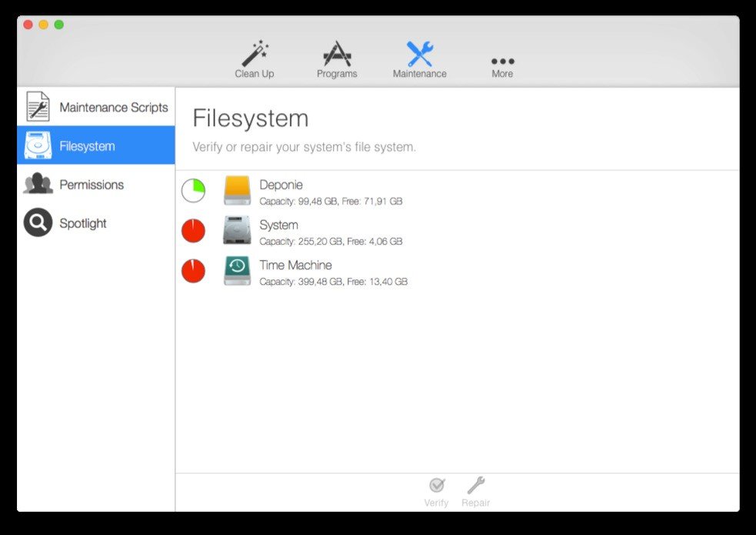This screenshot has width=756, height=535.
Task: Click the 'Capacity: 399,48 GB' text
Action: click(x=301, y=281)
